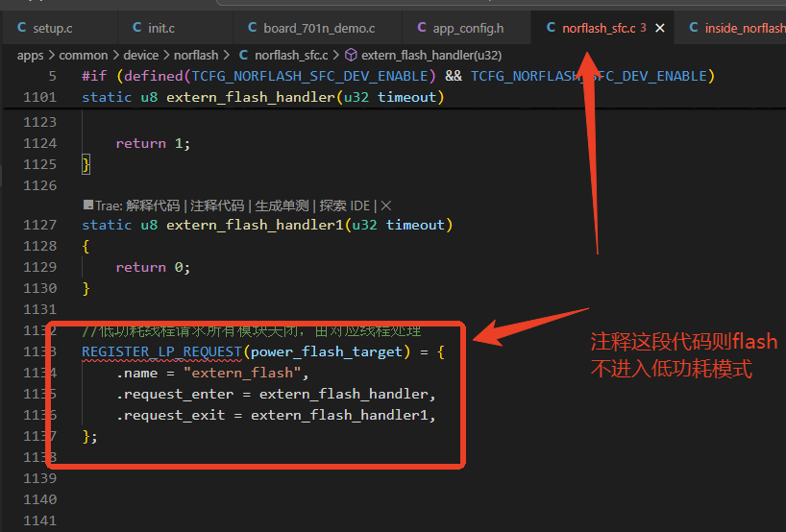Open 'apps' breadcrumb segment
786x532 pixels.
coord(30,55)
